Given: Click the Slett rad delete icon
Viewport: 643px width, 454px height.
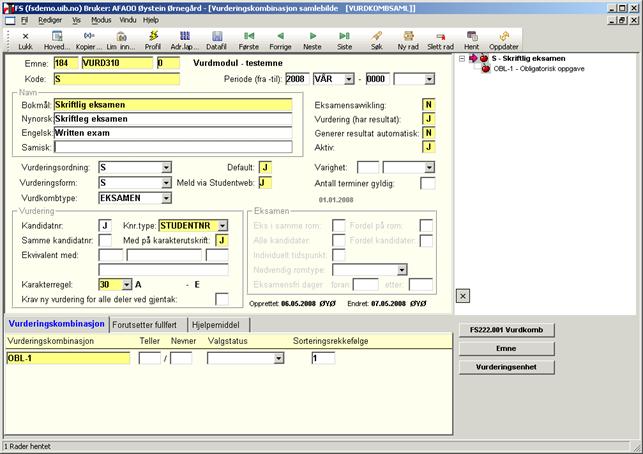Looking at the screenshot, I should [441, 39].
